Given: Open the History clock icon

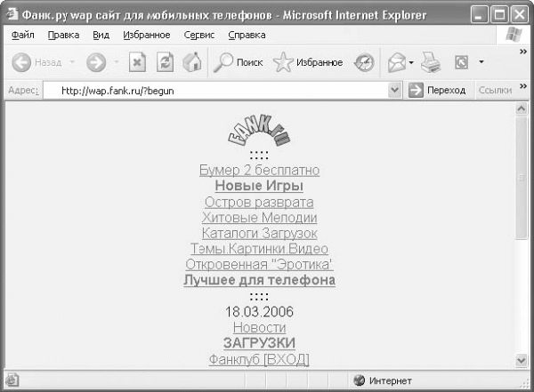Looking at the screenshot, I should coord(364,62).
